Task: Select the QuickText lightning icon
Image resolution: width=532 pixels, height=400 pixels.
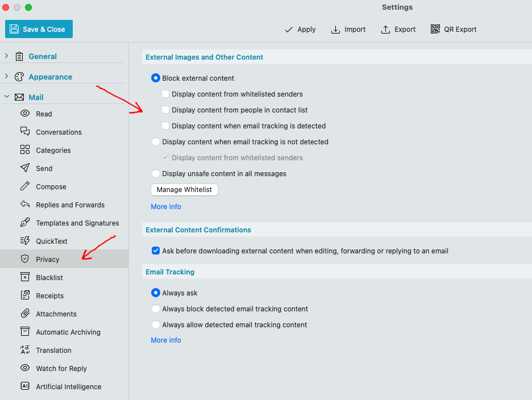Action: pyautogui.click(x=25, y=241)
